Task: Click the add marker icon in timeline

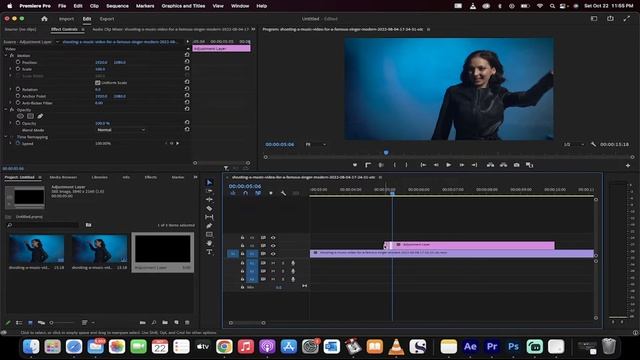Action: point(271,193)
